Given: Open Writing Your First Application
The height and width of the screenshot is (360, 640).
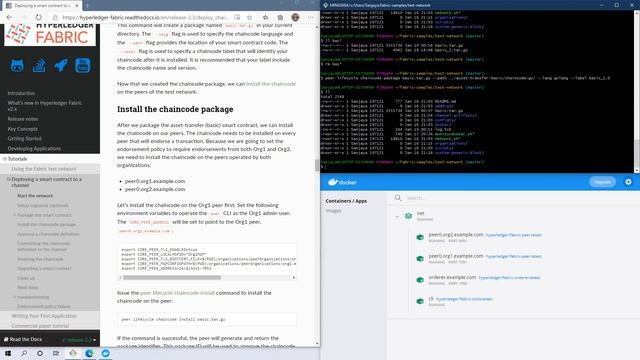Looking at the screenshot, I should pyautogui.click(x=44, y=316).
